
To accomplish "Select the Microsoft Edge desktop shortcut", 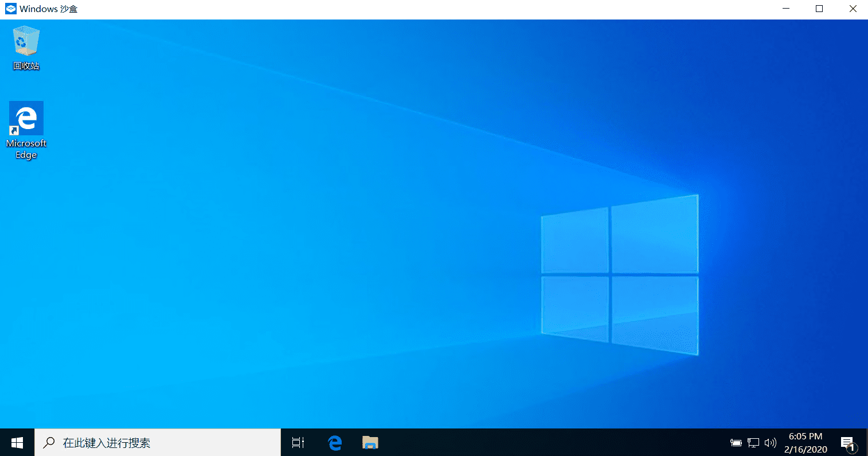I will (x=26, y=130).
